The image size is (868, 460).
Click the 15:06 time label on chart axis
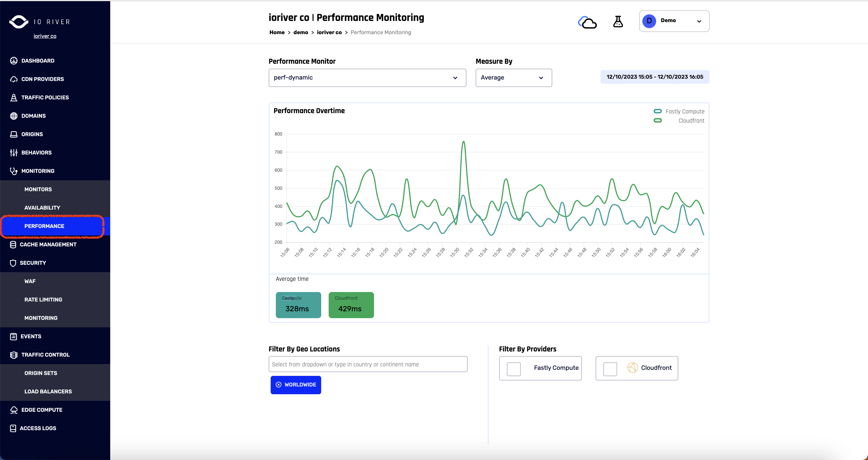(285, 253)
